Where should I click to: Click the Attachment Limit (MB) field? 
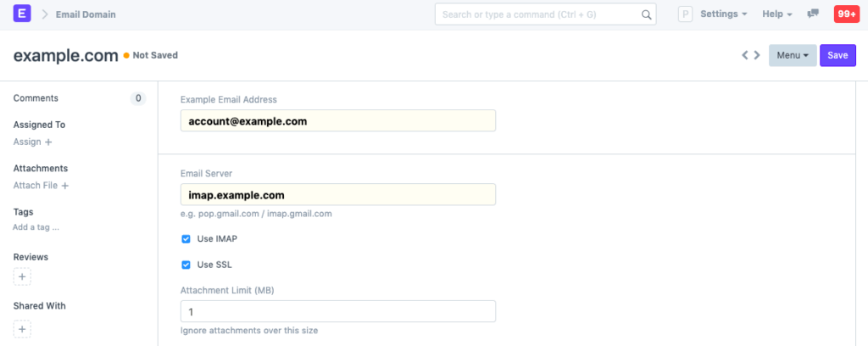coord(337,312)
